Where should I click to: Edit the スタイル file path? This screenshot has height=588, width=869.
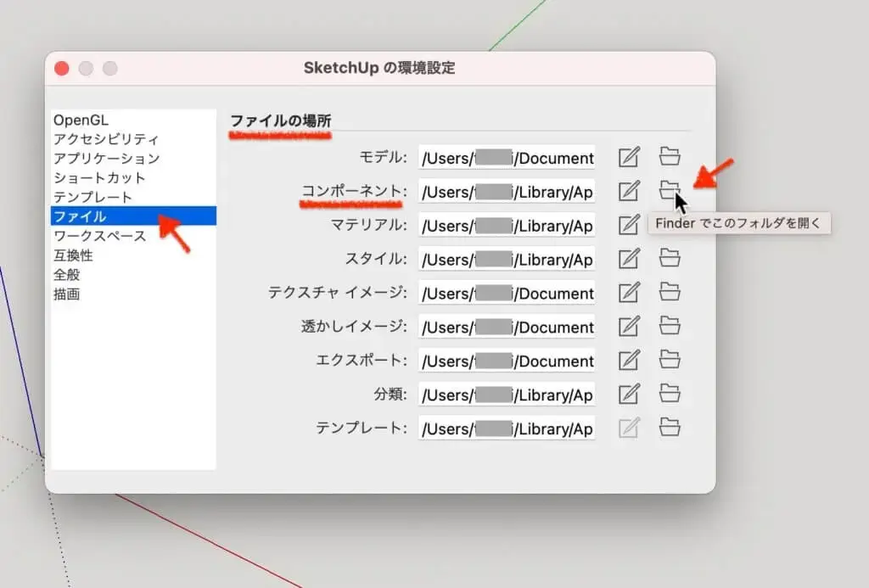[629, 259]
